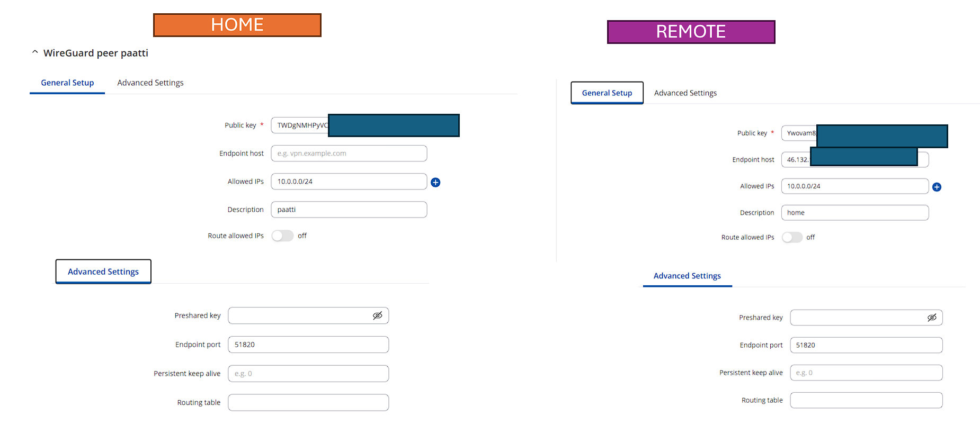
Task: Edit HOME Allowed IPs 10.0.0.0/24 field
Action: [x=349, y=182]
